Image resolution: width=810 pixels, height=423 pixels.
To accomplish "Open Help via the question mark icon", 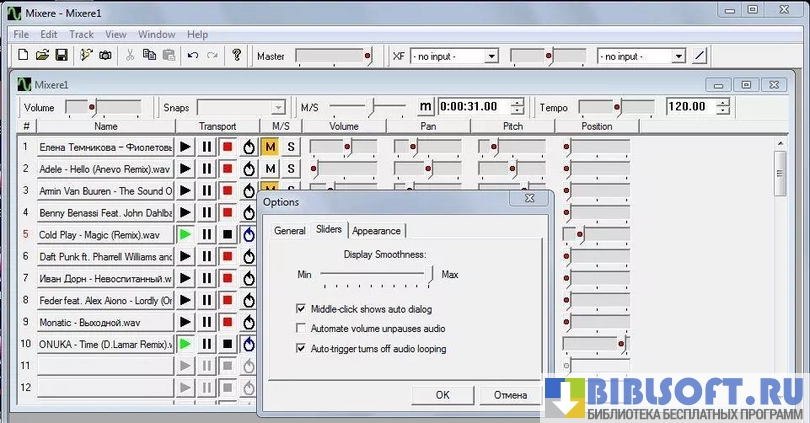I will (x=236, y=56).
